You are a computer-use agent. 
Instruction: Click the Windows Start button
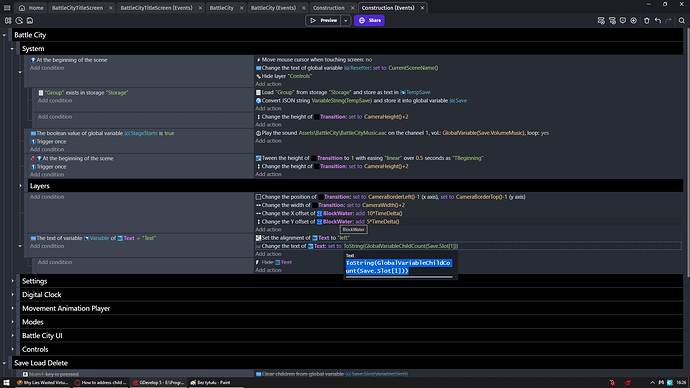[6, 383]
